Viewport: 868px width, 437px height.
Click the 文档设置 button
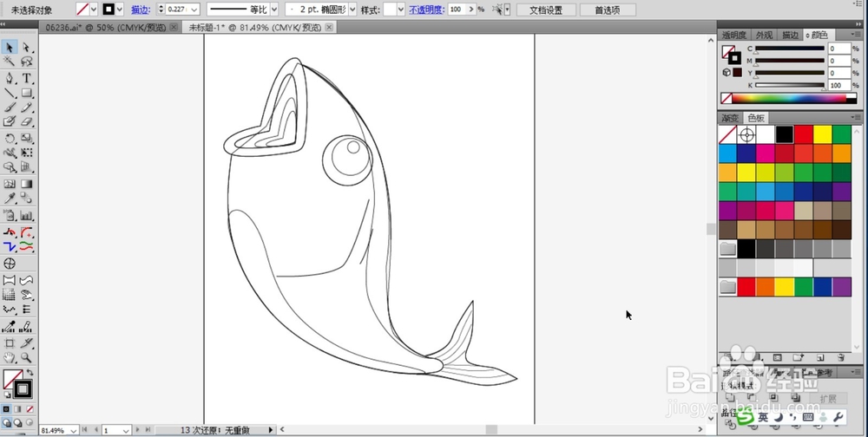coord(546,10)
